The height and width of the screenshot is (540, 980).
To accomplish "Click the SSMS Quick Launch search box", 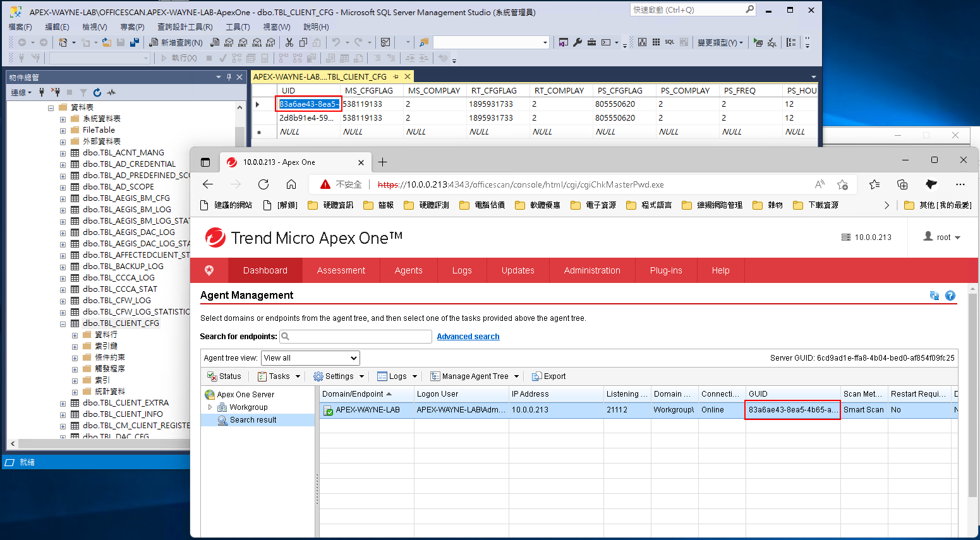I will (x=693, y=9).
